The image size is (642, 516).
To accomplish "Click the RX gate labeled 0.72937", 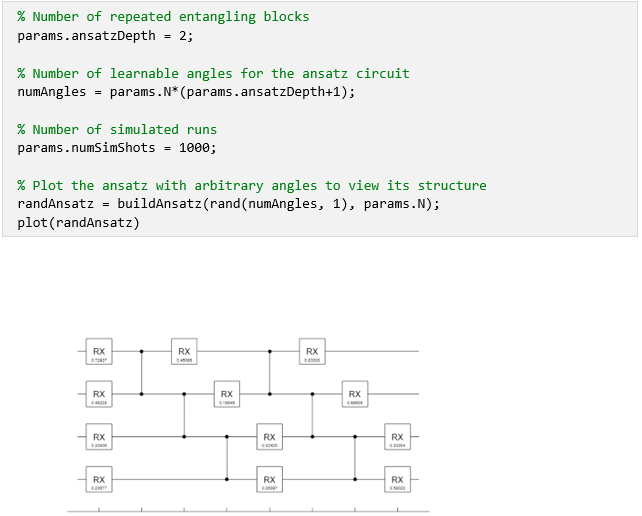I will 99,352.
